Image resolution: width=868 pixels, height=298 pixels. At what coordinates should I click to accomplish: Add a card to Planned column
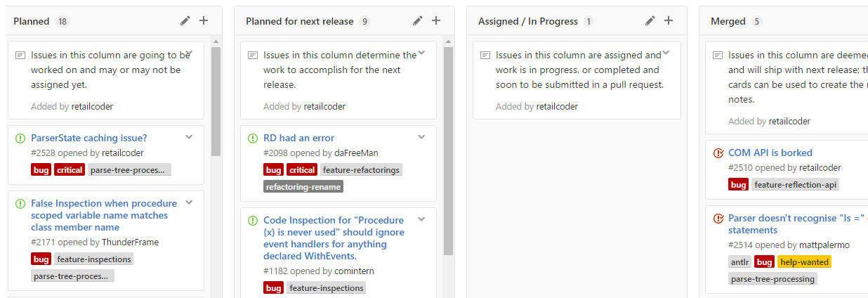204,21
